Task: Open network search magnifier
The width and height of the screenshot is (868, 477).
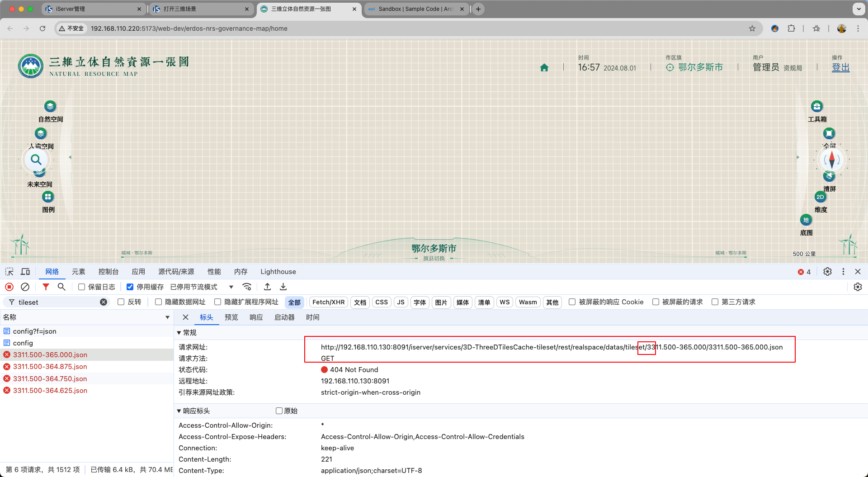Action: coord(61,287)
